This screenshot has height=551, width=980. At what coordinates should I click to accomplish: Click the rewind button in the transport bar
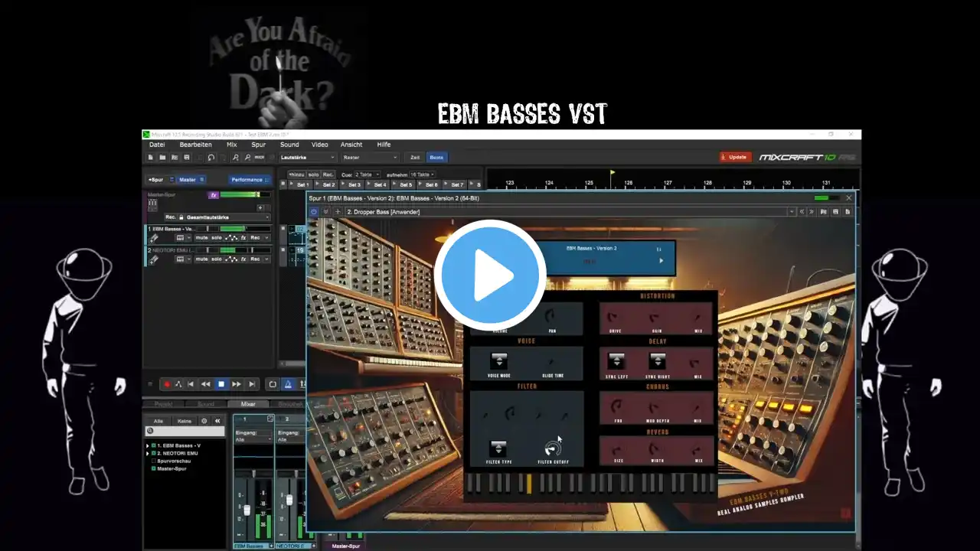pos(205,384)
